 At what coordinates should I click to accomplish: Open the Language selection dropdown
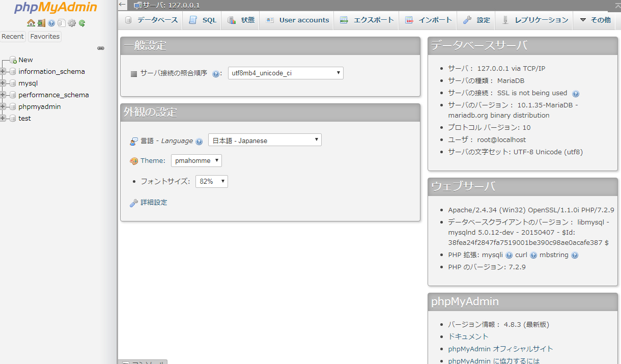coord(265,140)
